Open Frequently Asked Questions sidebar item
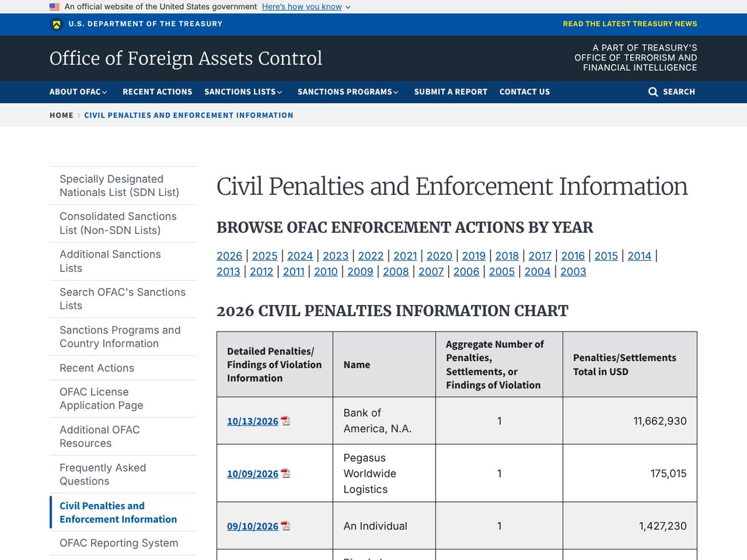Screen dimensions: 747x560 tap(123, 474)
